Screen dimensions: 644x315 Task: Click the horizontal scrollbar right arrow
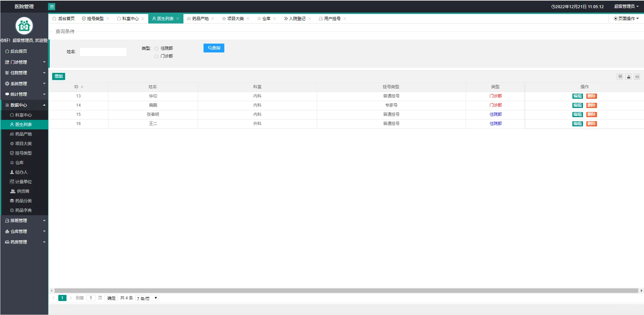point(642,291)
